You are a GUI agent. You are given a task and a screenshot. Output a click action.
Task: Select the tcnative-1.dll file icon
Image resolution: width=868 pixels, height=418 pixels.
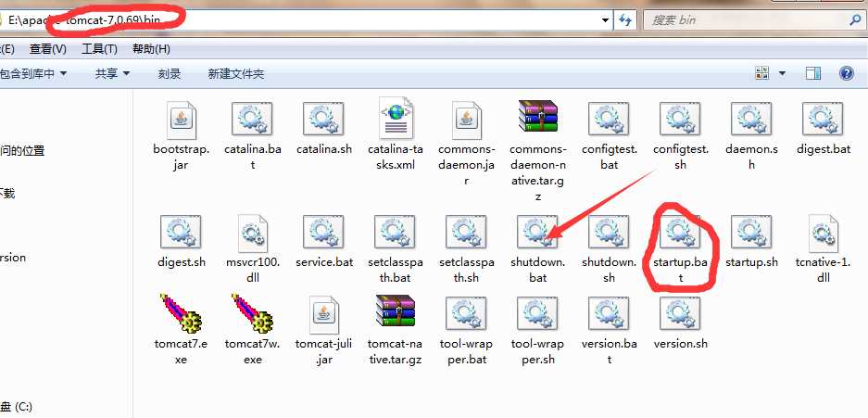pos(824,233)
